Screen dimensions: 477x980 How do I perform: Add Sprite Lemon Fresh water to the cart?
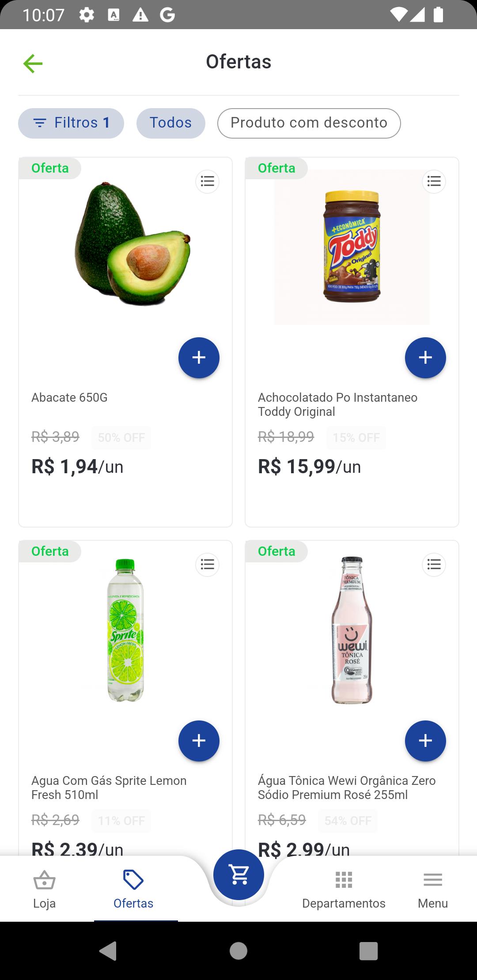199,741
